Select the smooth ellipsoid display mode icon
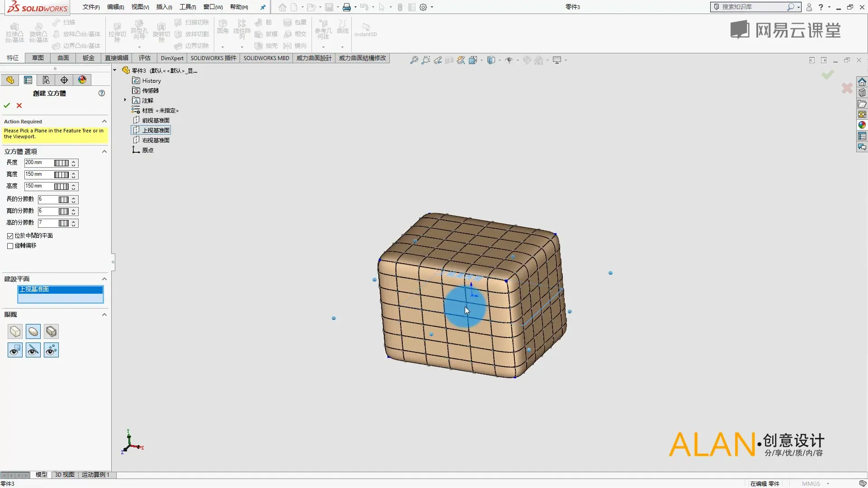This screenshot has width=868, height=488. [x=33, y=332]
